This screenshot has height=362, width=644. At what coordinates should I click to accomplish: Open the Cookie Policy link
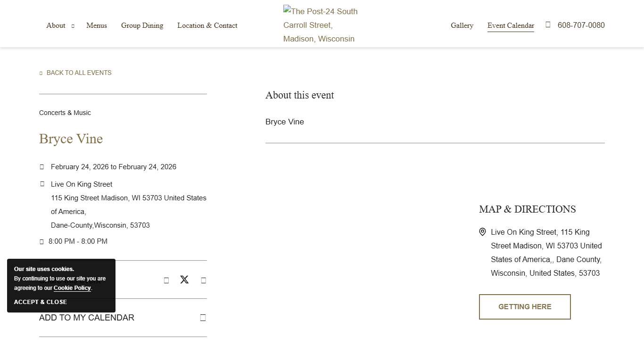[x=72, y=288]
